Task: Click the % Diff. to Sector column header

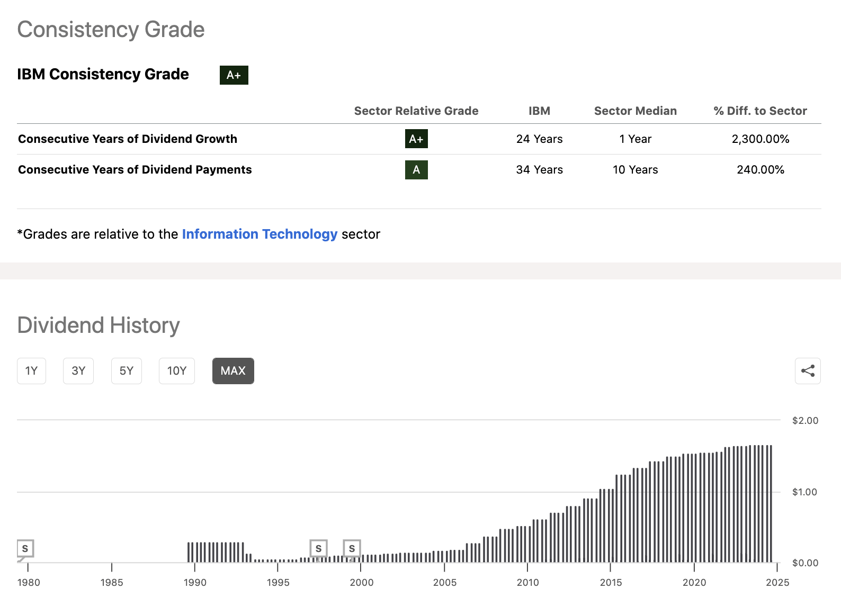Action: 760,111
